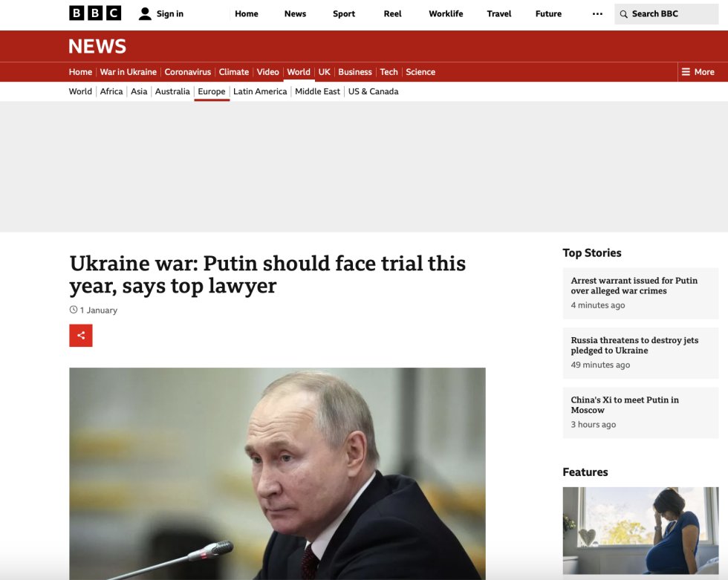Screen dimensions: 728x580
Task: Open the three-dot more menu
Action: pyautogui.click(x=597, y=14)
